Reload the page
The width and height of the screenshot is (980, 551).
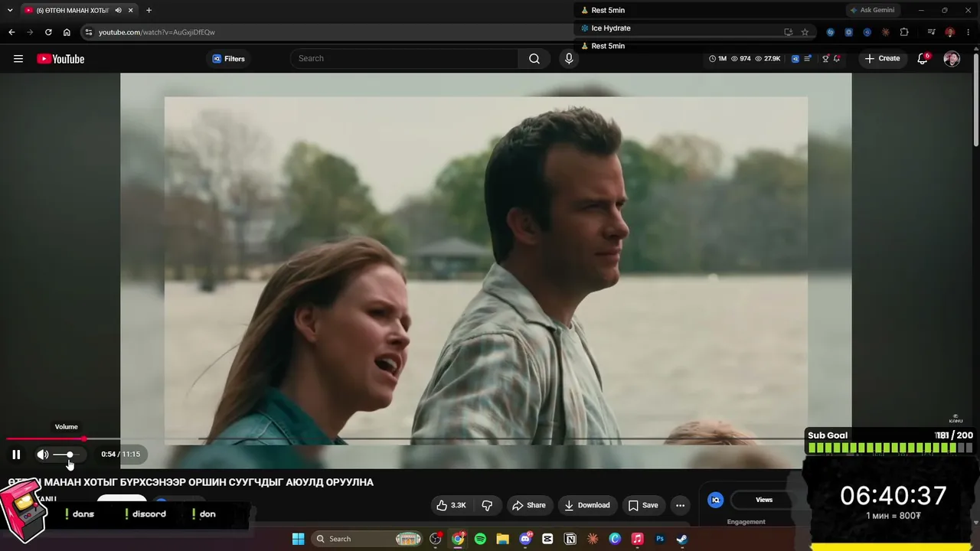coord(48,32)
